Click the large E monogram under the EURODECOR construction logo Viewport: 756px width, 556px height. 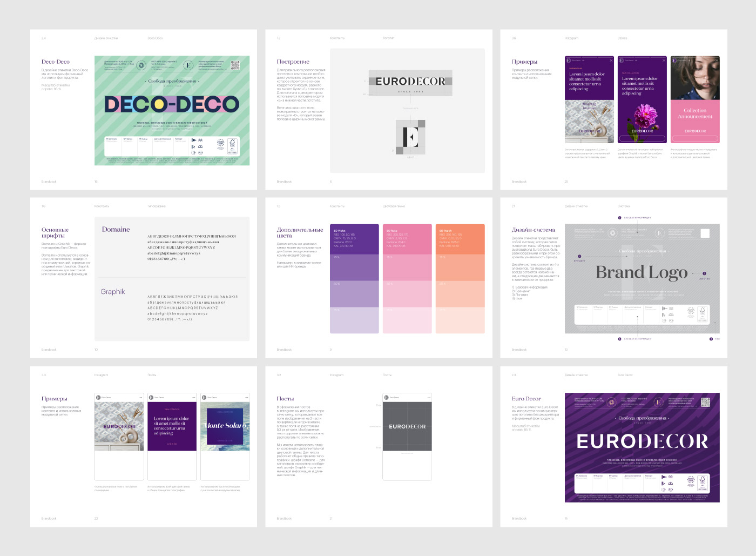[x=410, y=137]
